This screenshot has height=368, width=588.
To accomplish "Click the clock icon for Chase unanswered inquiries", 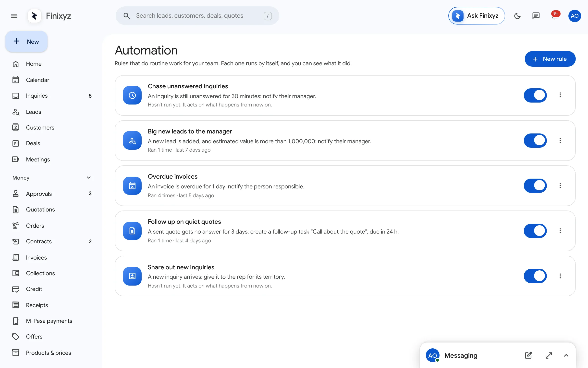I will (x=132, y=95).
